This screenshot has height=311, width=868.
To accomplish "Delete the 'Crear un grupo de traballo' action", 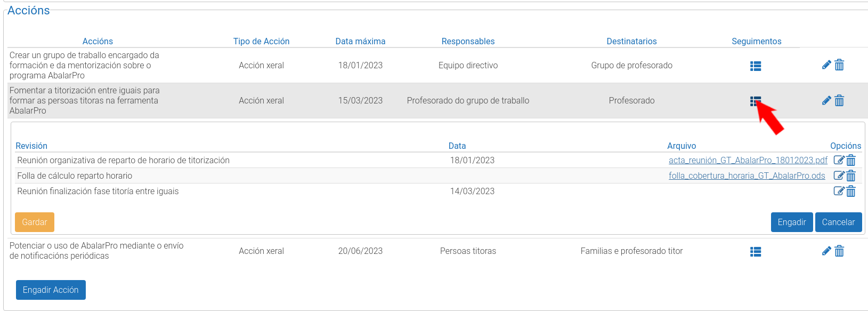I will (x=839, y=65).
